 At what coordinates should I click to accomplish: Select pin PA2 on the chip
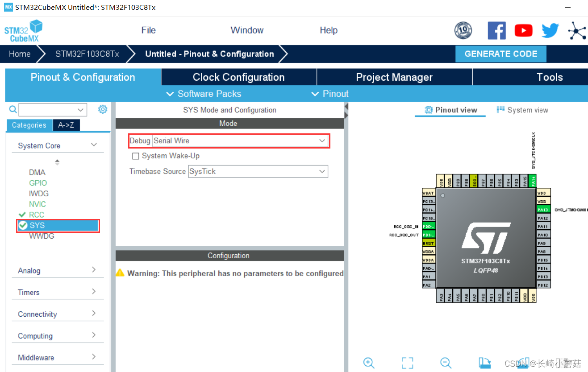pos(429,285)
